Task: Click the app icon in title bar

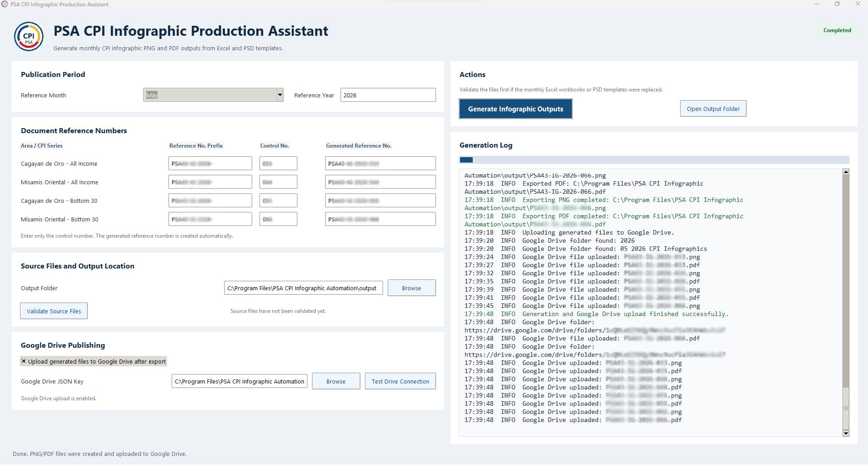Action: [5, 4]
